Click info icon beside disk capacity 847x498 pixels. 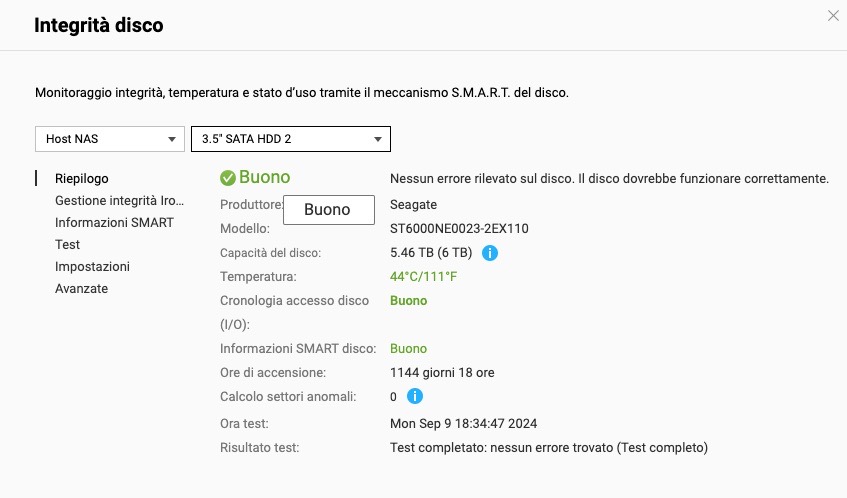click(490, 253)
